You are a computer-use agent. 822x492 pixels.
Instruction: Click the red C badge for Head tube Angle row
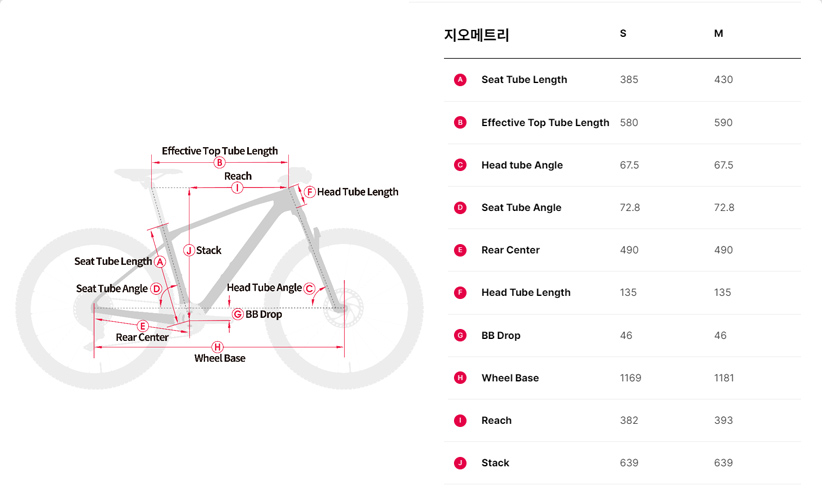[460, 165]
